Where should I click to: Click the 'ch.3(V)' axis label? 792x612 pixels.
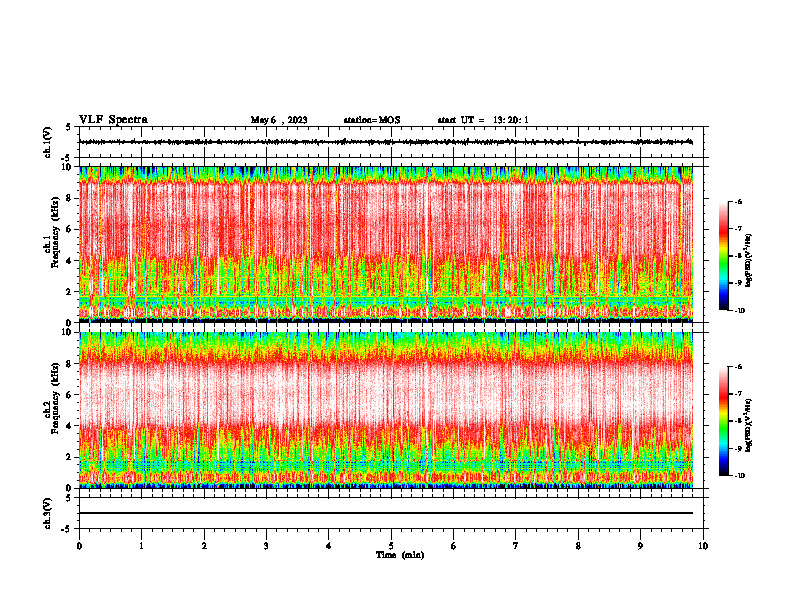click(x=48, y=513)
